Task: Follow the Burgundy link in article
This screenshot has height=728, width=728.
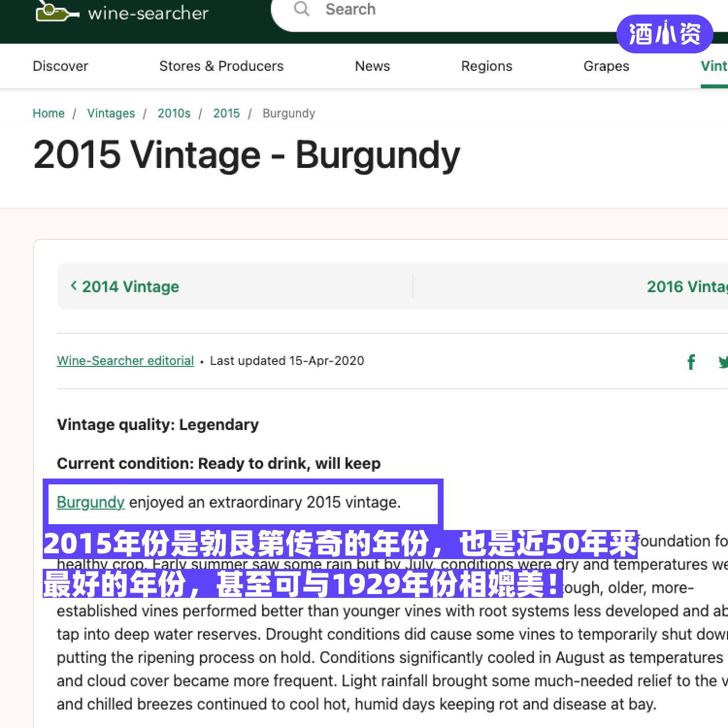Action: 91,502
